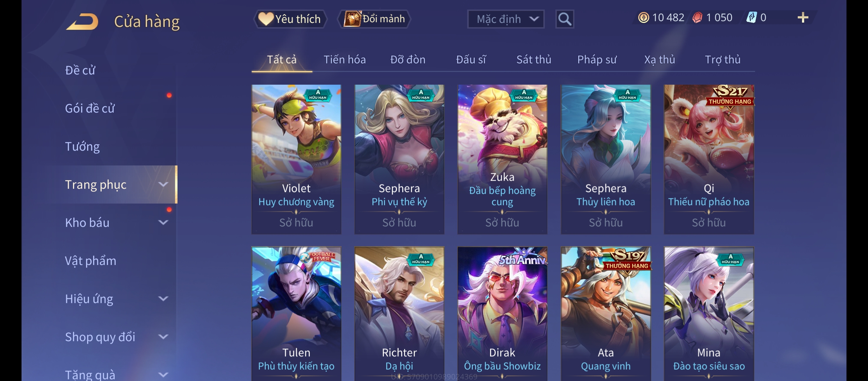Open the Tướng sidebar entry
This screenshot has width=868, height=381.
(82, 146)
